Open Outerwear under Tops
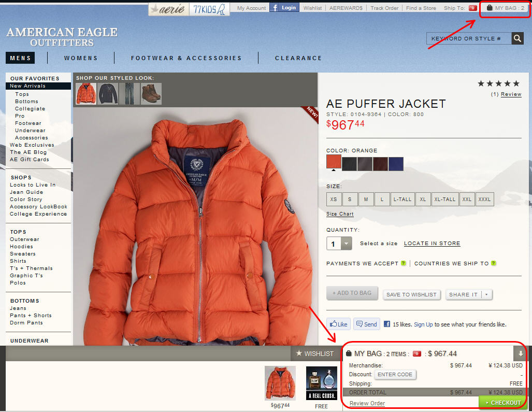The height and width of the screenshot is (412, 532). tap(24, 239)
